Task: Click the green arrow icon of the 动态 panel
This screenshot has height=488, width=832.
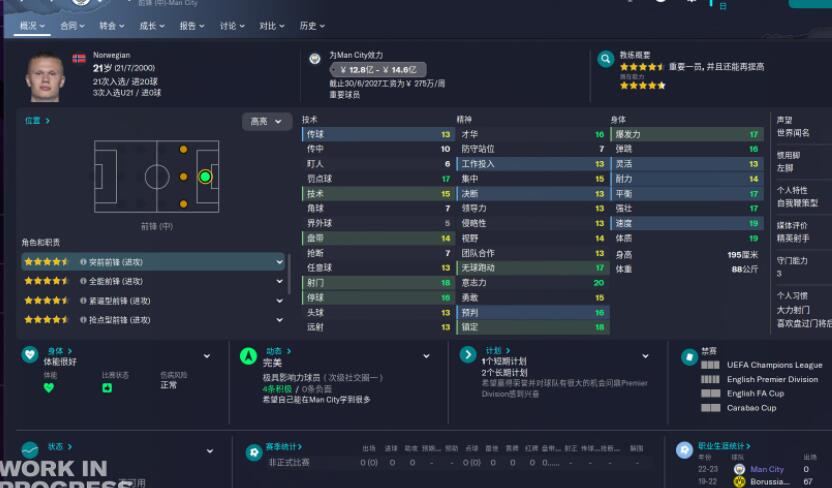Action: point(248,356)
